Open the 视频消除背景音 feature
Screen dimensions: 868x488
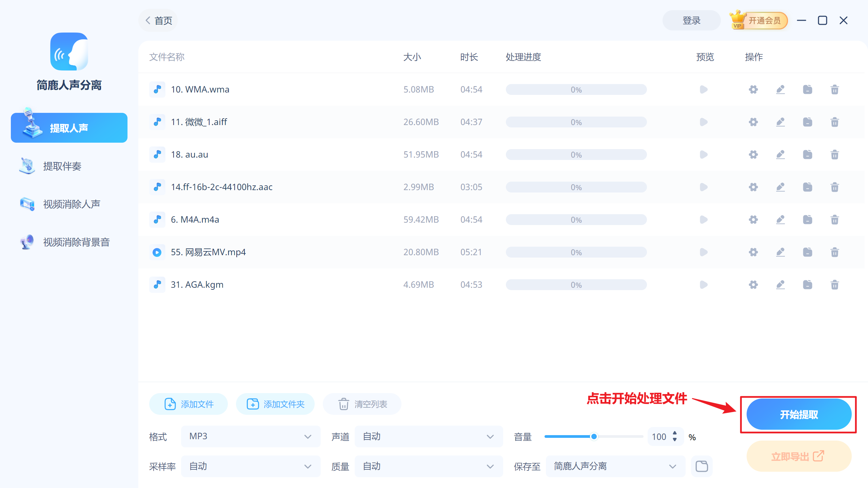pyautogui.click(x=76, y=242)
